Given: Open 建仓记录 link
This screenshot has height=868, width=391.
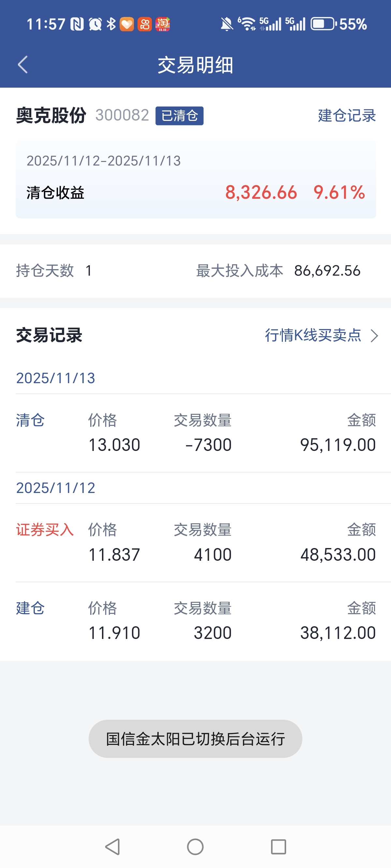Looking at the screenshot, I should pos(346,116).
